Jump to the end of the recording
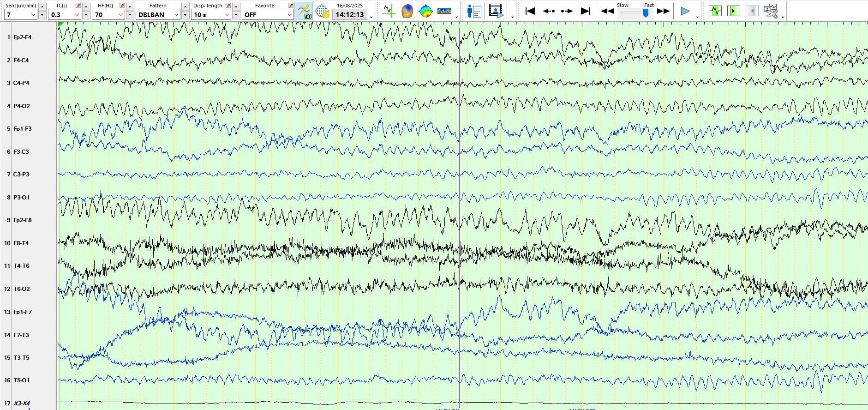Viewport: 868px width, 410px height. click(x=585, y=11)
